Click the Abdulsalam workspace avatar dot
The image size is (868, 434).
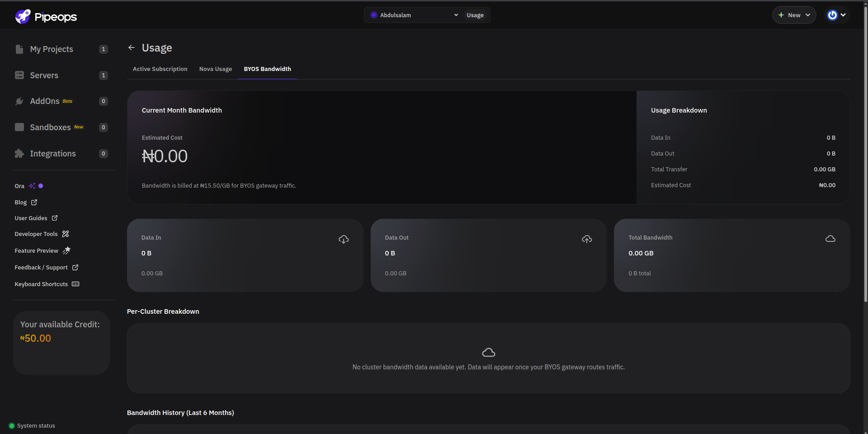374,15
